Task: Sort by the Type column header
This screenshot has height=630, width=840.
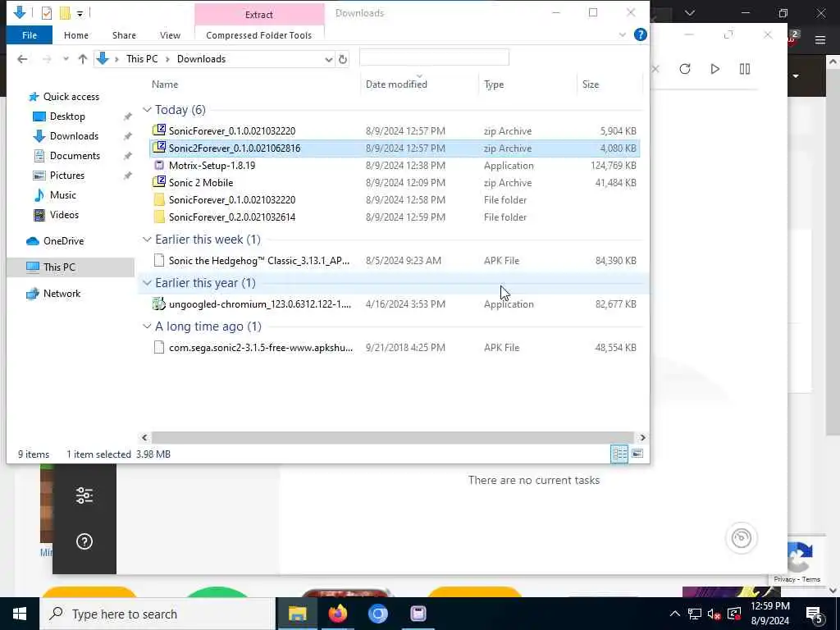Action: click(493, 84)
